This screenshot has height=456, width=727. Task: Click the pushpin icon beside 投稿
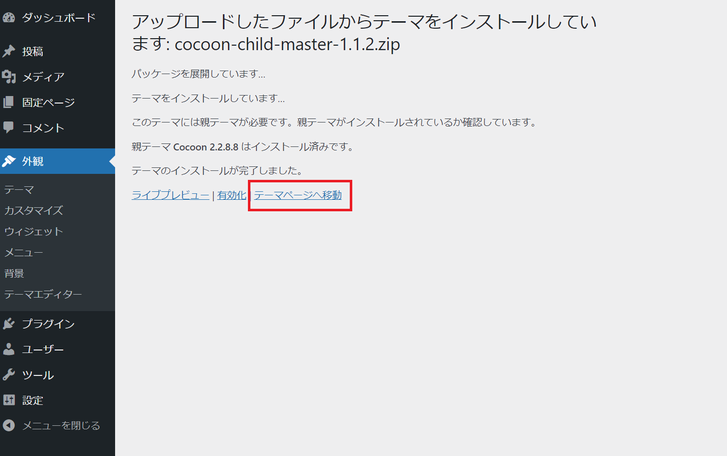(x=9, y=51)
